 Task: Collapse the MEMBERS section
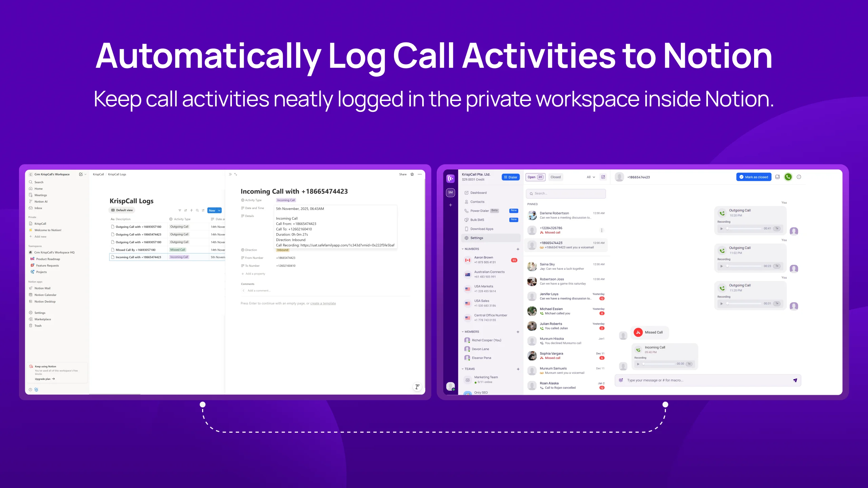click(x=463, y=332)
